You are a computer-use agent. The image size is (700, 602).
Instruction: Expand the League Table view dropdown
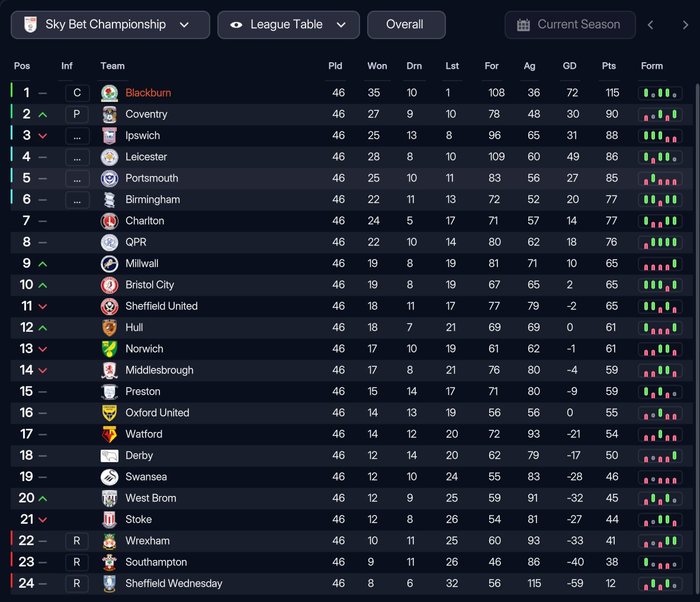point(288,25)
